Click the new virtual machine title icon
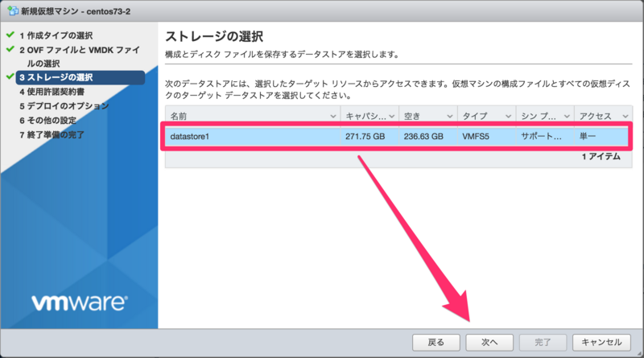The height and width of the screenshot is (358, 644). coord(13,10)
